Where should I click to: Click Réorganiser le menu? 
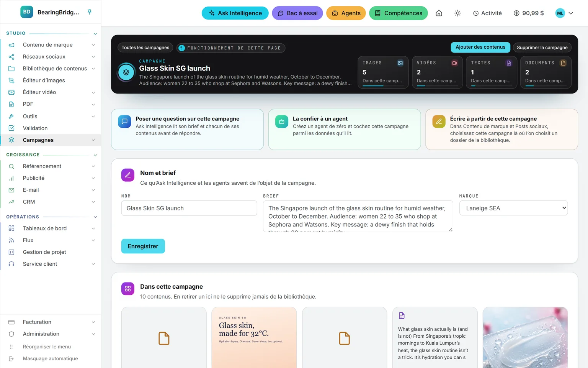point(47,347)
